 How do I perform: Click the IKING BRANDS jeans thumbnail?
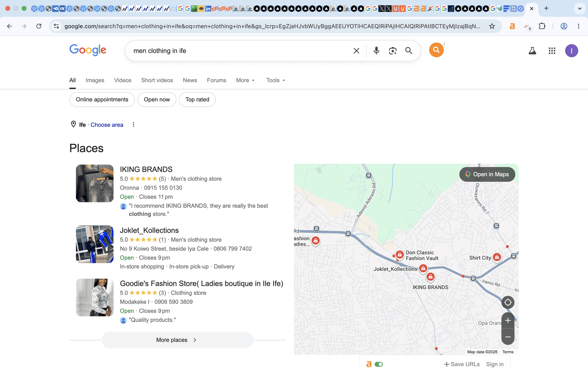coord(95,183)
